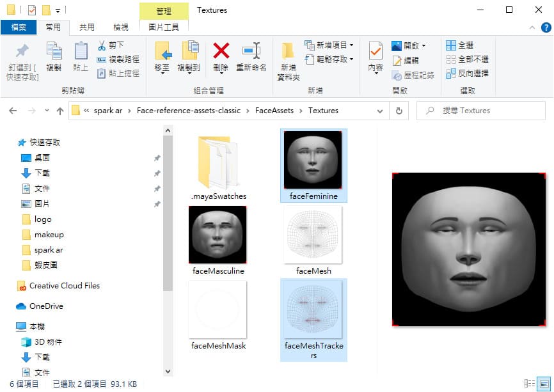Click the 釘選到快速存取 pin icon

pos(22,51)
